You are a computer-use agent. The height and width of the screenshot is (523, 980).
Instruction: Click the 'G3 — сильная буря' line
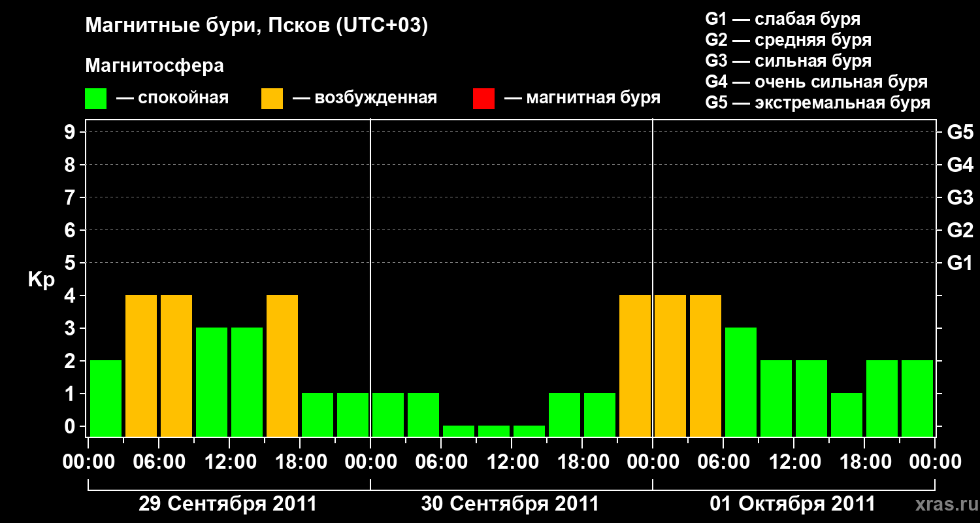pos(788,61)
